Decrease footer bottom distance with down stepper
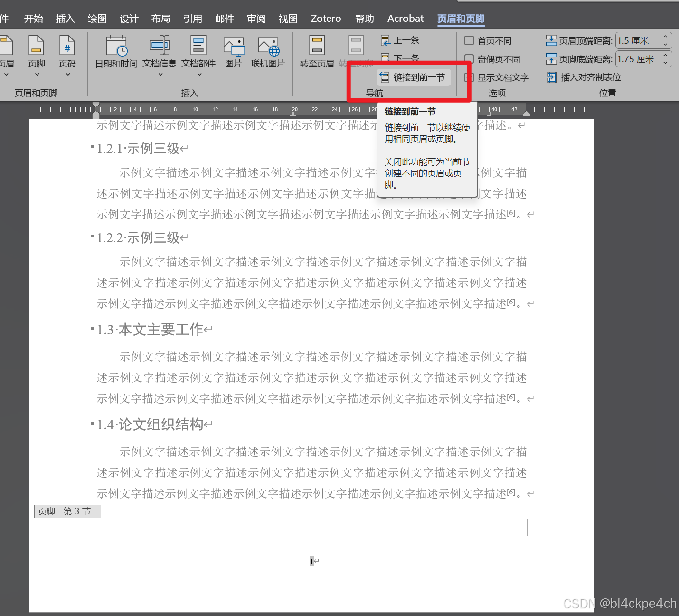The image size is (679, 616). tap(666, 63)
